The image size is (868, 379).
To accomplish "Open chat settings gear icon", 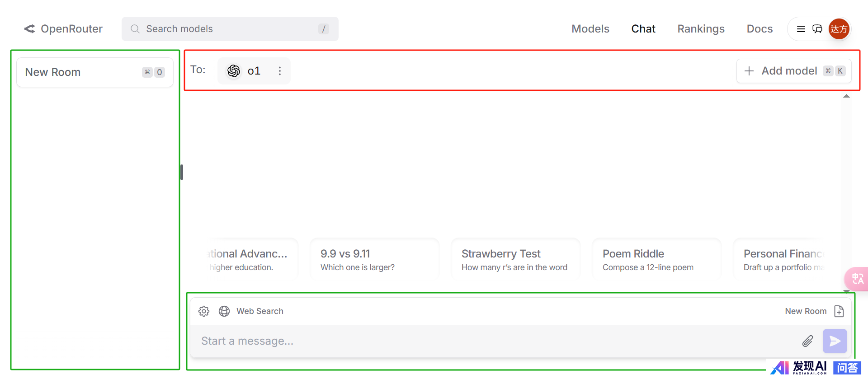I will pos(204,311).
